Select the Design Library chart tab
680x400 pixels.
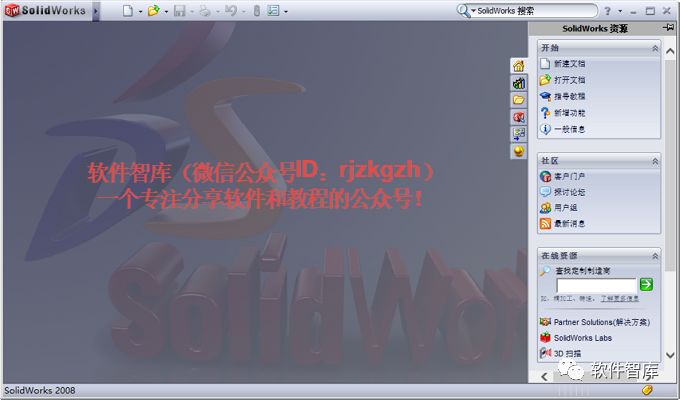[x=519, y=83]
